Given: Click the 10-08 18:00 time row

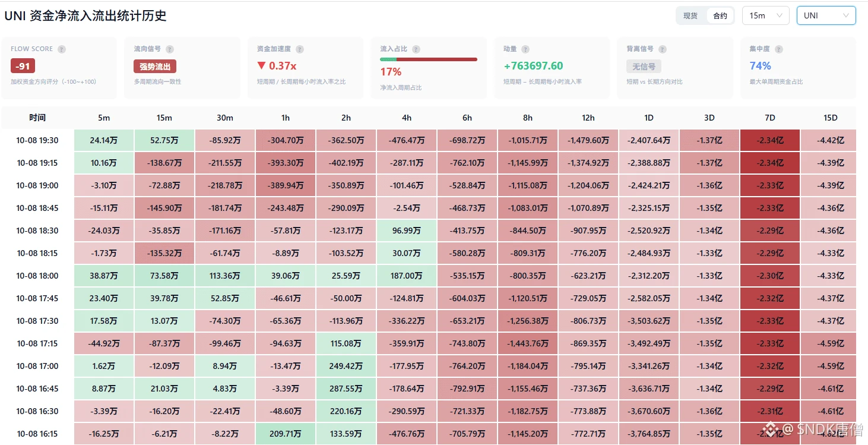Looking at the screenshot, I should click(37, 276).
